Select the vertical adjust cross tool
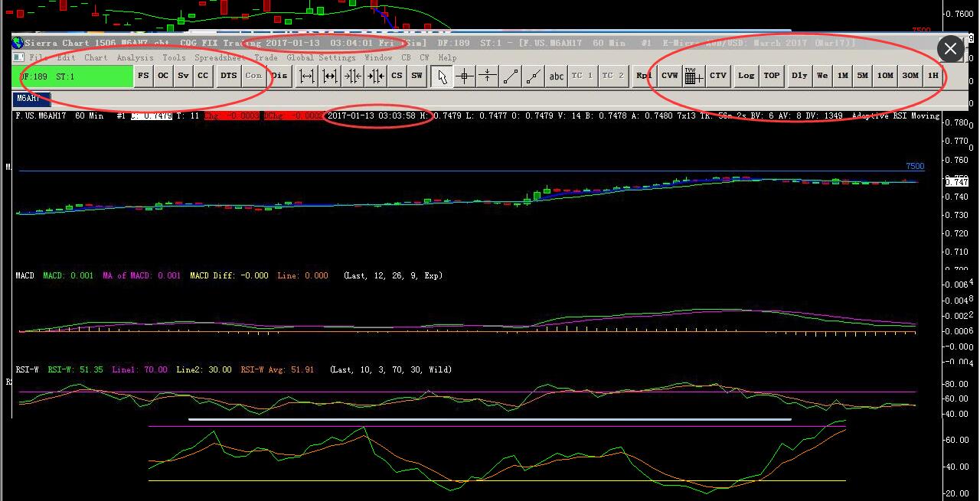980x501 pixels. click(488, 76)
